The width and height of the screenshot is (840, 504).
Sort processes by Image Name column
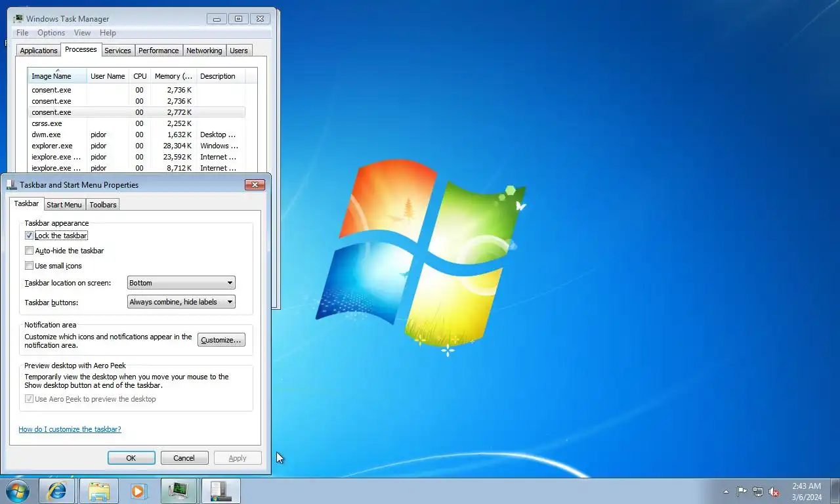[x=57, y=76]
